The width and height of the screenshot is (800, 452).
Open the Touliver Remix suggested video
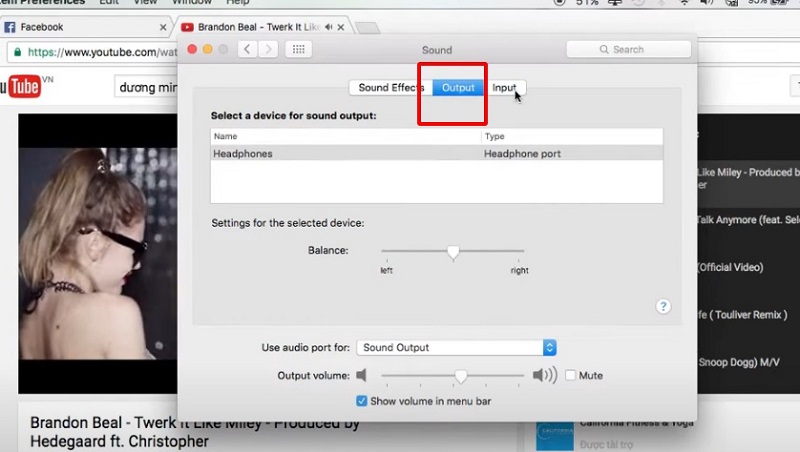tap(742, 315)
